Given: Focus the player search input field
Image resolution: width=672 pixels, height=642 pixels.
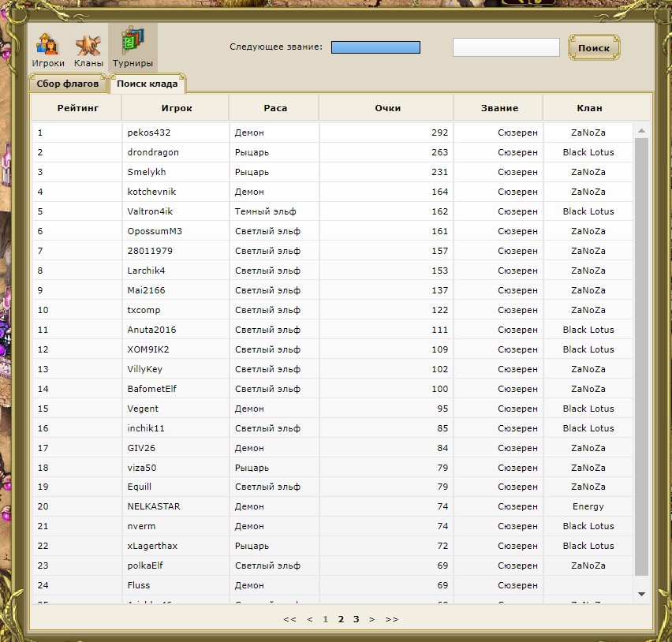Looking at the screenshot, I should [506, 47].
